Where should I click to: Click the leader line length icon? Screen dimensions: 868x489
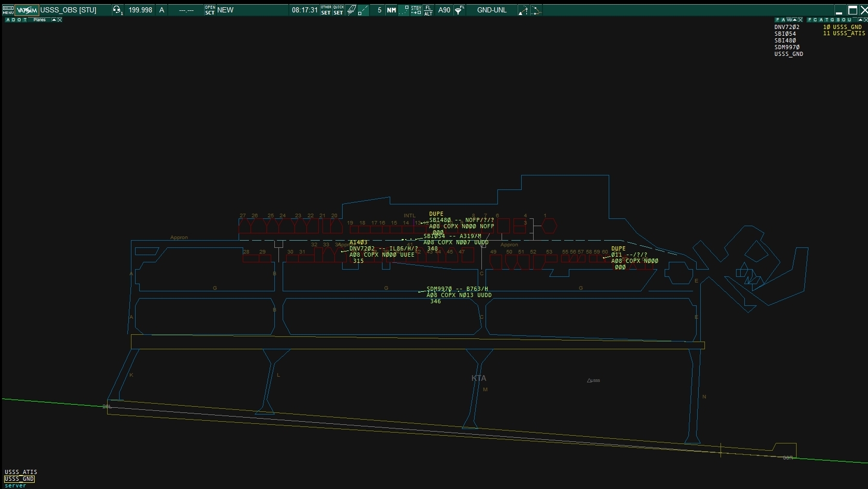tap(364, 10)
